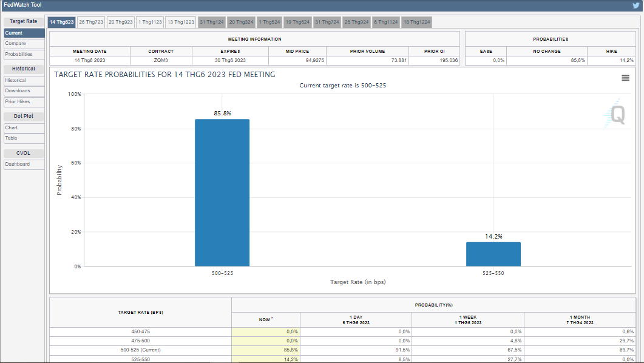Screen dimensions: 644x363
Task: Click the 500-525 probability bar
Action: (222, 192)
